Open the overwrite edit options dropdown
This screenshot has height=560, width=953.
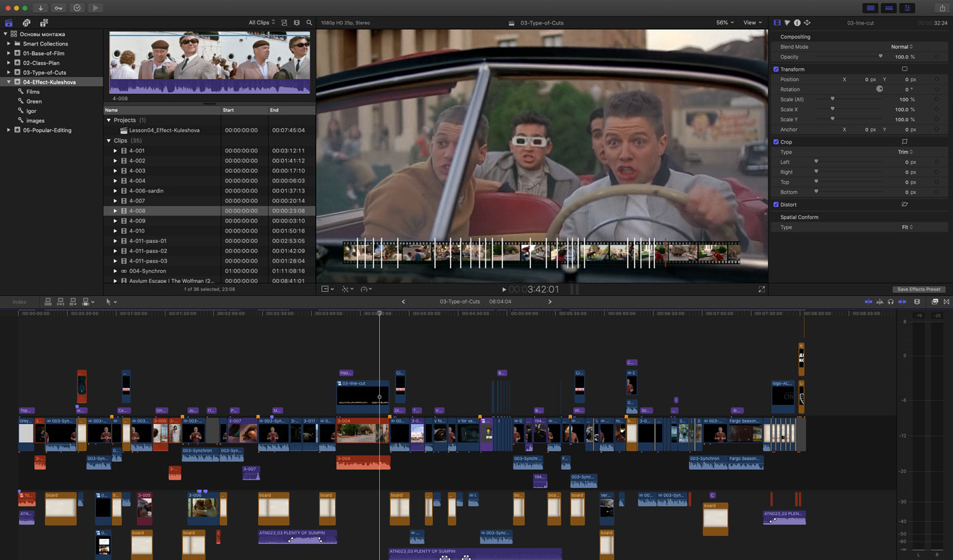tap(88, 301)
